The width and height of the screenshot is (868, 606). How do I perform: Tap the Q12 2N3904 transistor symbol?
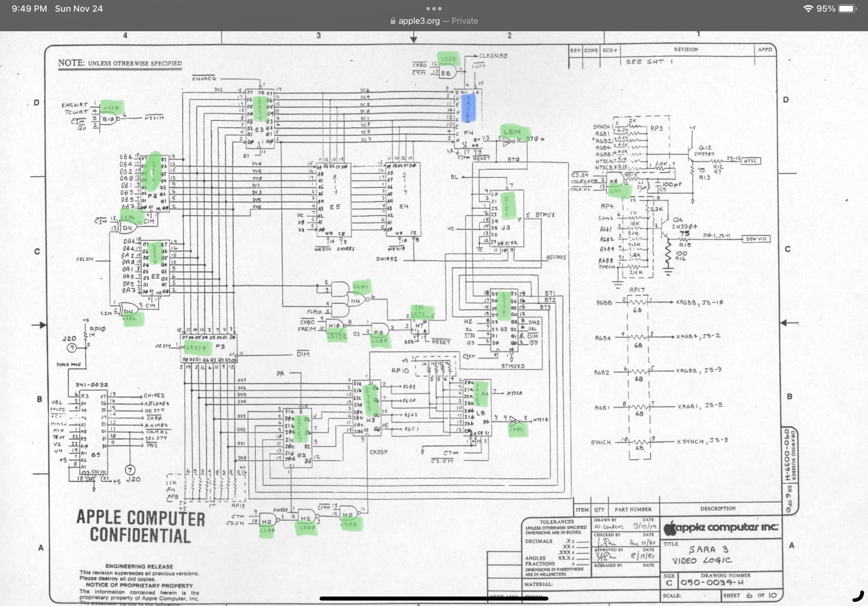click(x=690, y=154)
